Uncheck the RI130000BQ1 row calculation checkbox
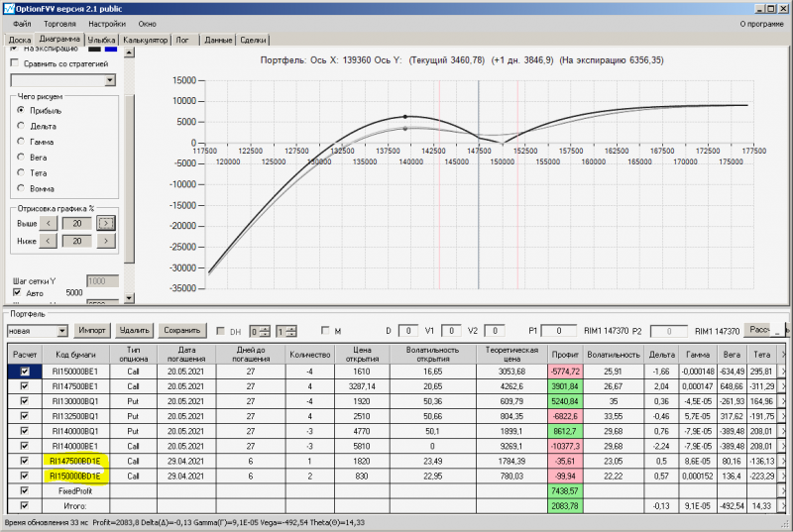The image size is (793, 532). 24,401
